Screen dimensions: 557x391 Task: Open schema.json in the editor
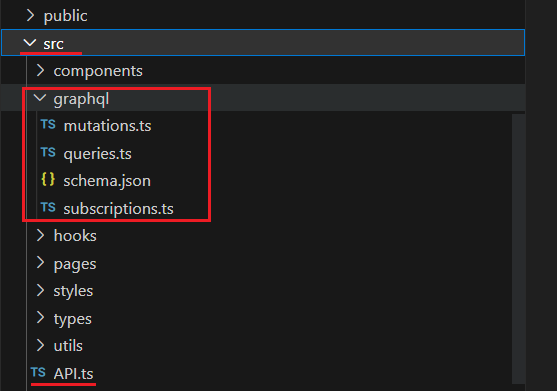point(107,181)
